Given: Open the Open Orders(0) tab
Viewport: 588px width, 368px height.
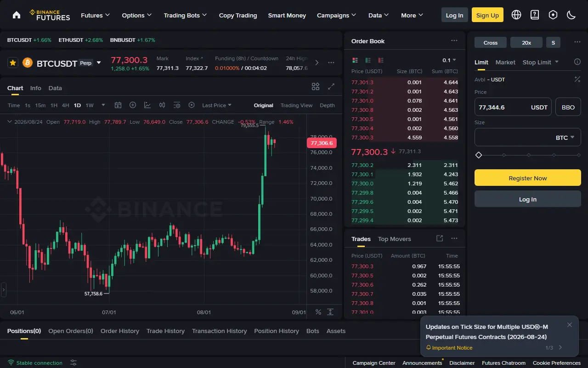Looking at the screenshot, I should pyautogui.click(x=71, y=331).
